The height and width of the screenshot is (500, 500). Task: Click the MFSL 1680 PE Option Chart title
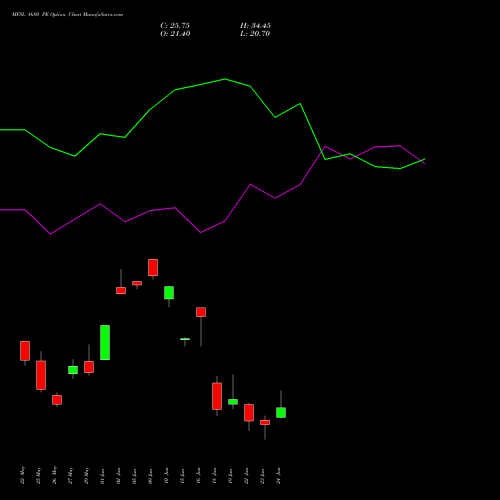click(x=68, y=15)
